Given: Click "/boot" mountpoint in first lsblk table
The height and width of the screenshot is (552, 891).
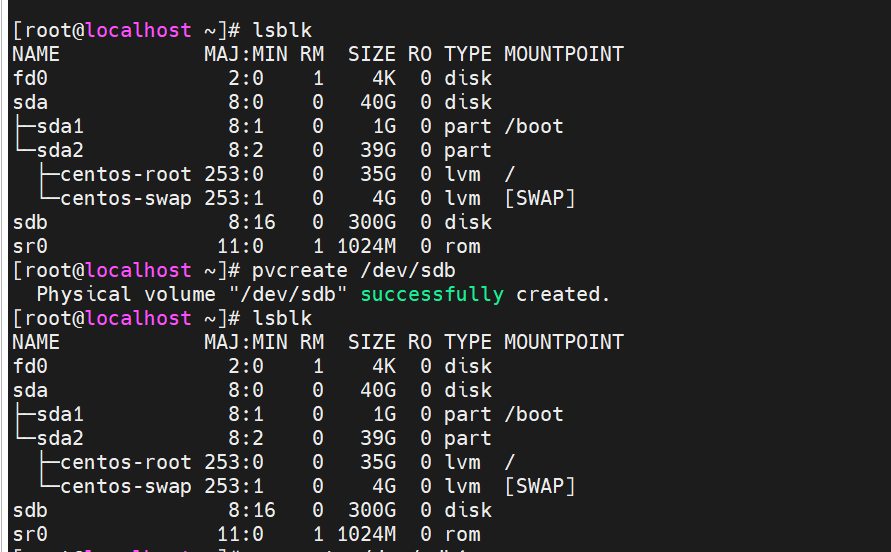Looking at the screenshot, I should coord(534,126).
